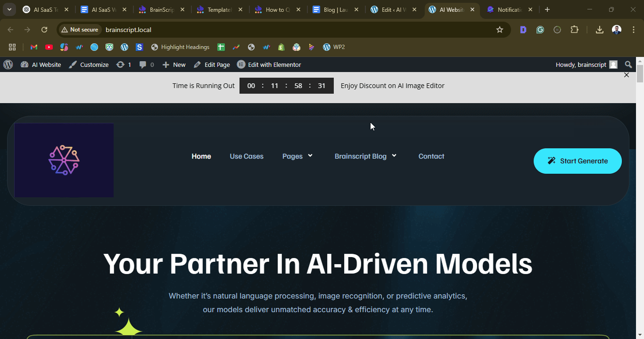644x339 pixels.
Task: Open the purple D extension icon
Action: point(523,30)
